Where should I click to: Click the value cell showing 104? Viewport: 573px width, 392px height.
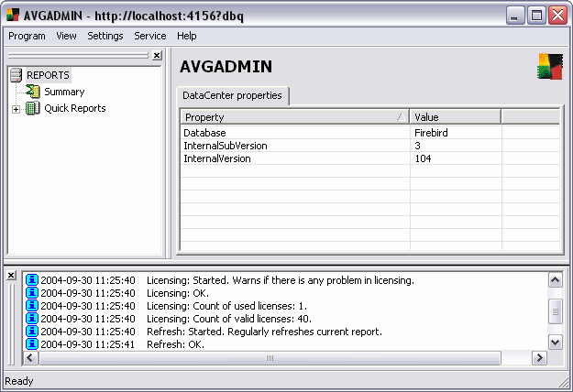pos(456,158)
